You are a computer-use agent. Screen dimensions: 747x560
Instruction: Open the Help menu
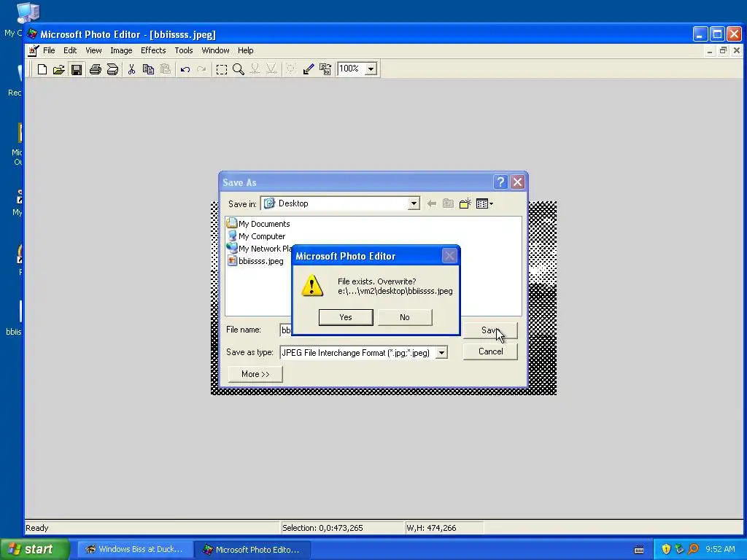(245, 50)
